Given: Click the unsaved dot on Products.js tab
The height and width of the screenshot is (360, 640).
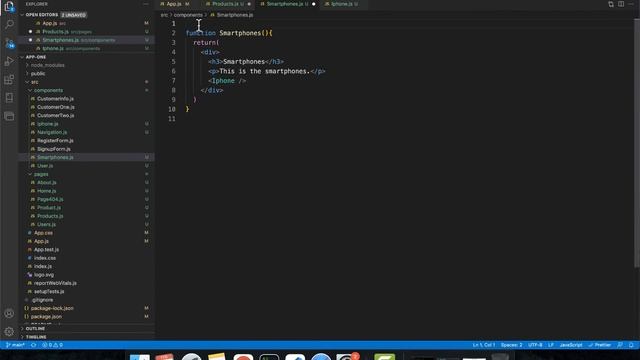Looking at the screenshot, I should (x=249, y=4).
